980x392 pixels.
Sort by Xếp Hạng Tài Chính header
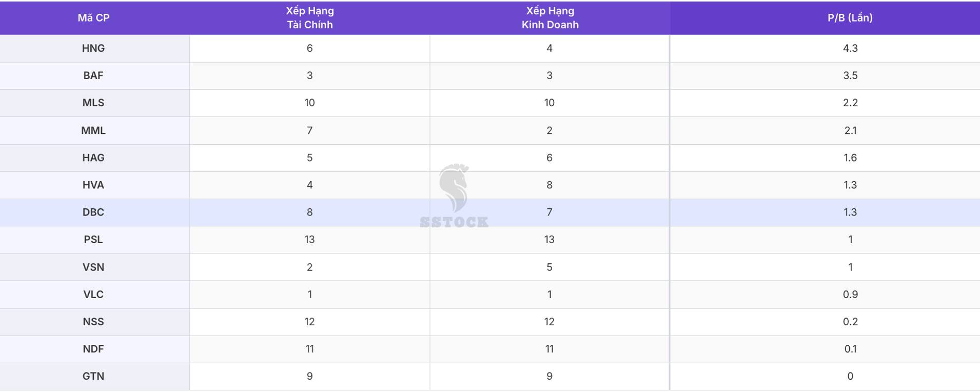pyautogui.click(x=309, y=18)
